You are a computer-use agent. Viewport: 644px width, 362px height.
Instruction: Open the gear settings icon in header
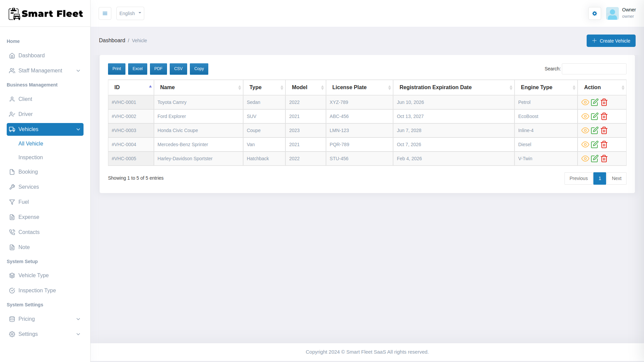(594, 13)
